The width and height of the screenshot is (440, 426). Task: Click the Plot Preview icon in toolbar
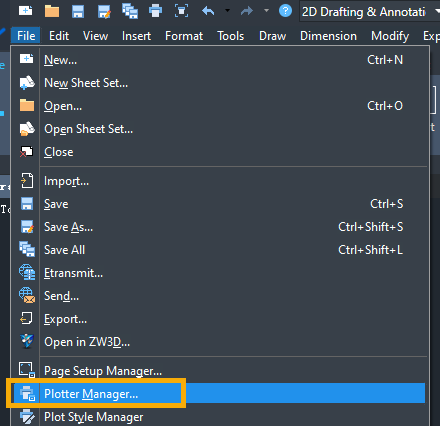pyautogui.click(x=181, y=11)
